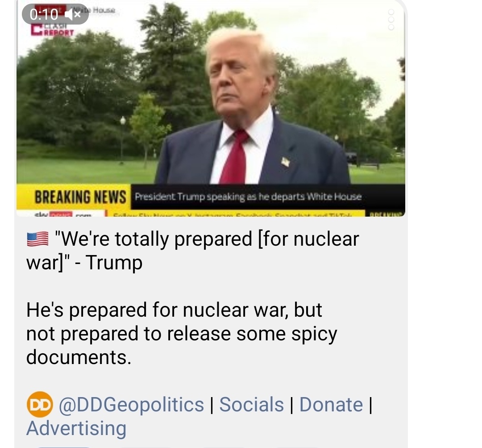Screen dimensions: 482x448
Task: Click the orange DD channel logo
Action: click(x=40, y=404)
